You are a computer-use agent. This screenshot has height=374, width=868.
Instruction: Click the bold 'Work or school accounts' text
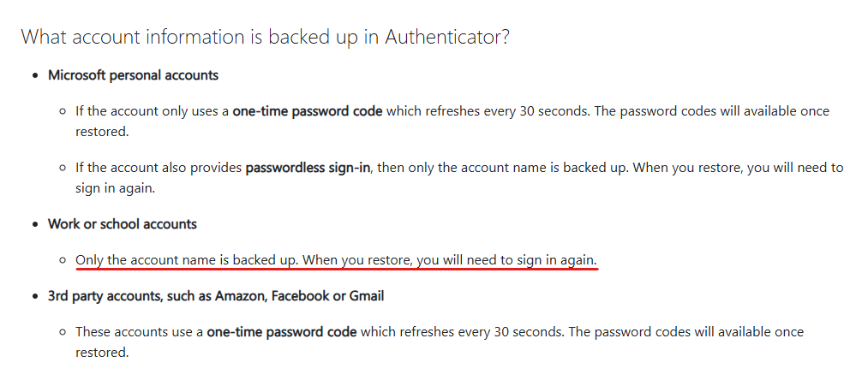click(123, 224)
